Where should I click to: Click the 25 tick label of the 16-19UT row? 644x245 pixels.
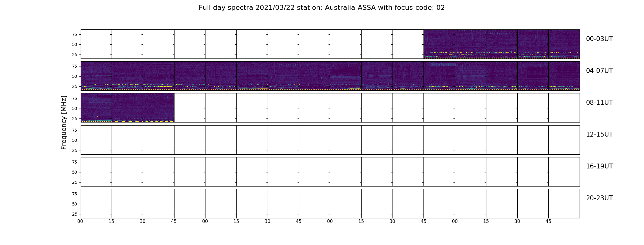pos(75,182)
